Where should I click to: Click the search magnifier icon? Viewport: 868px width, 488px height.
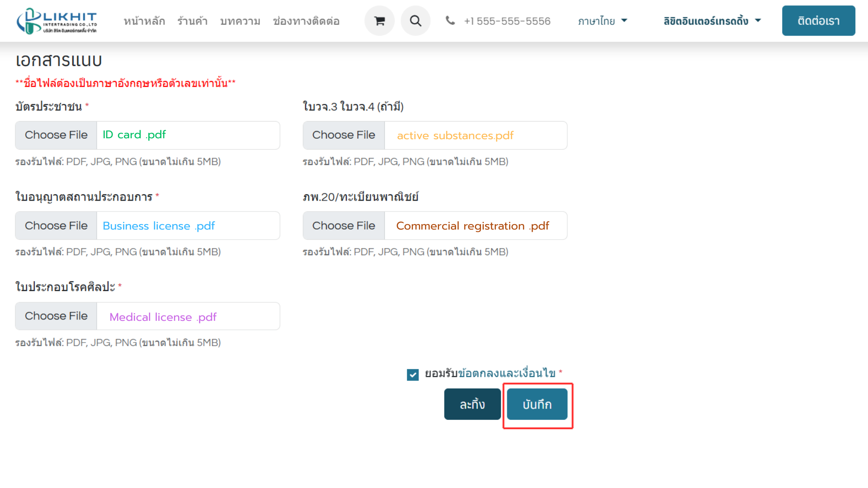tap(415, 21)
